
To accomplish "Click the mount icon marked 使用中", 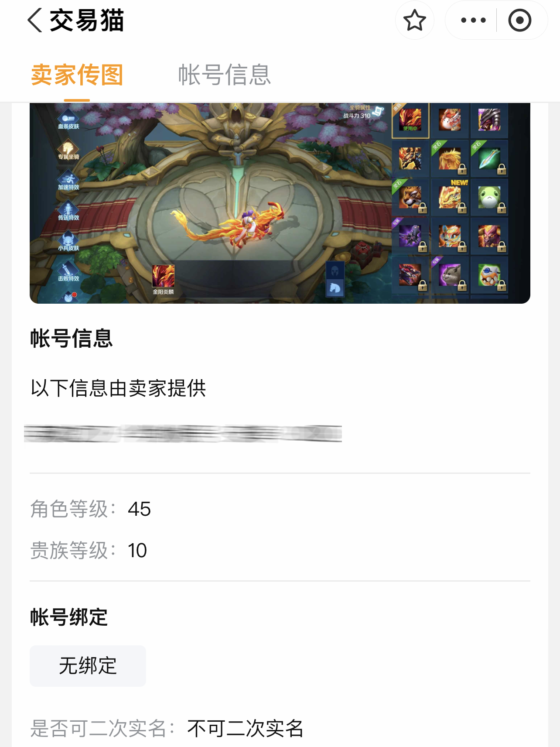I will click(x=410, y=120).
